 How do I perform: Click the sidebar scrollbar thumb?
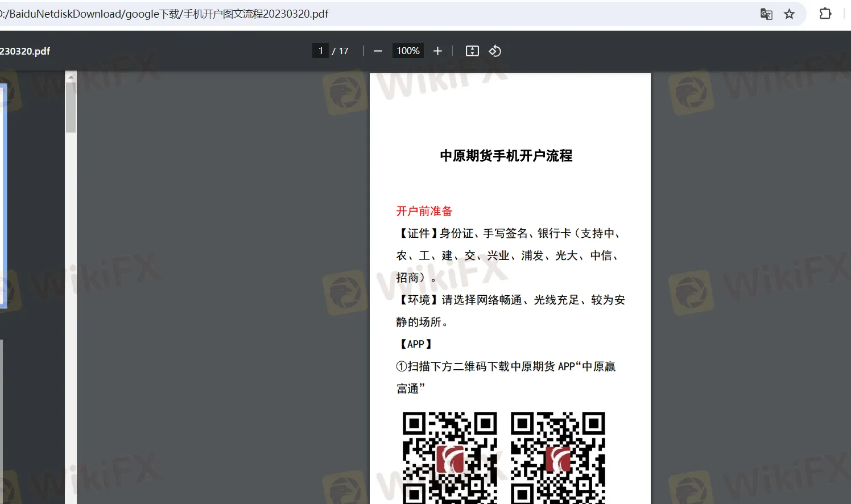click(71, 108)
